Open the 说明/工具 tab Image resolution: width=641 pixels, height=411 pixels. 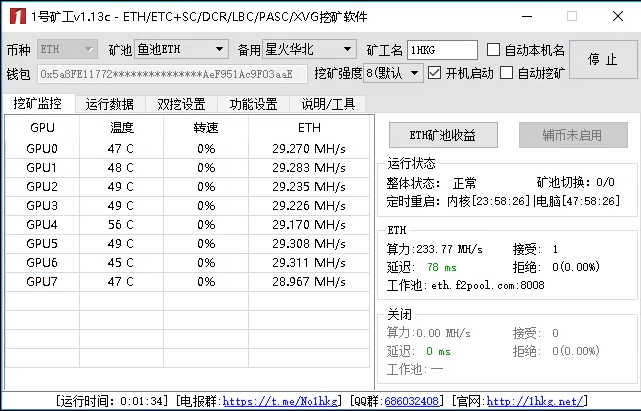pyautogui.click(x=328, y=104)
